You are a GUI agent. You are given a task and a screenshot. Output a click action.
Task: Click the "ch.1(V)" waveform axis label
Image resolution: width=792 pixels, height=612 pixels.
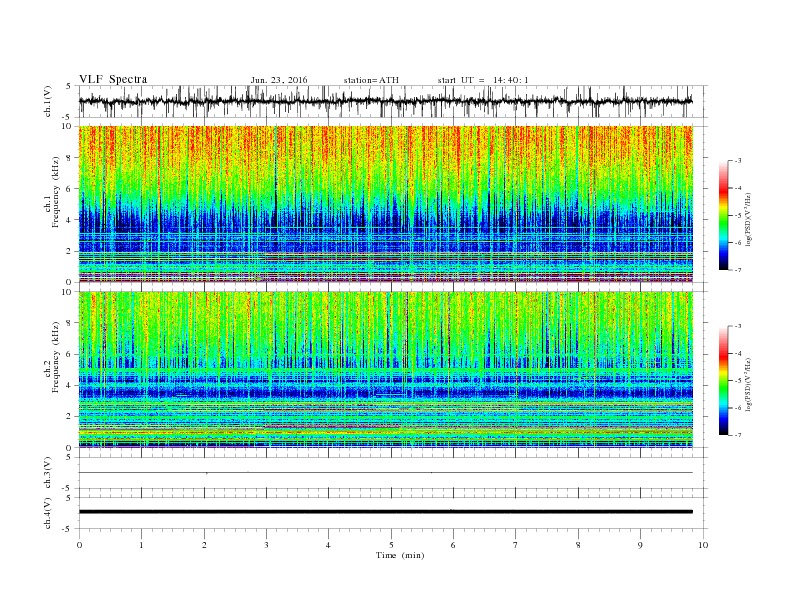coord(48,101)
